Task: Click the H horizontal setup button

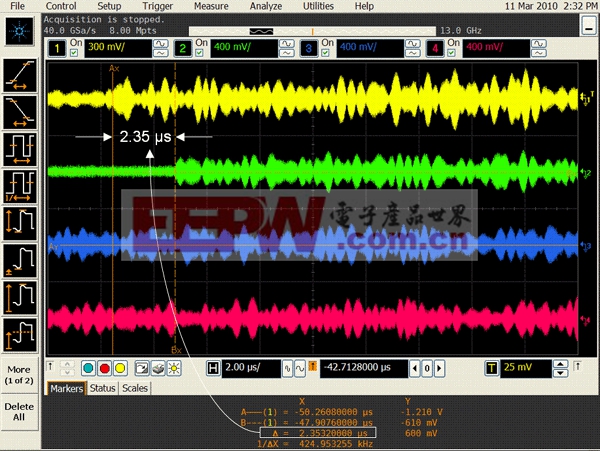Action: tap(213, 368)
